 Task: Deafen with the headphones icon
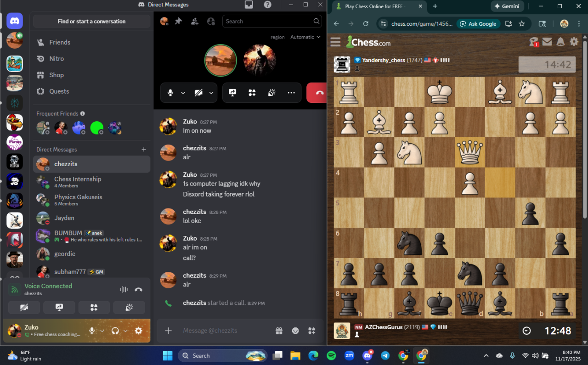[x=115, y=331]
